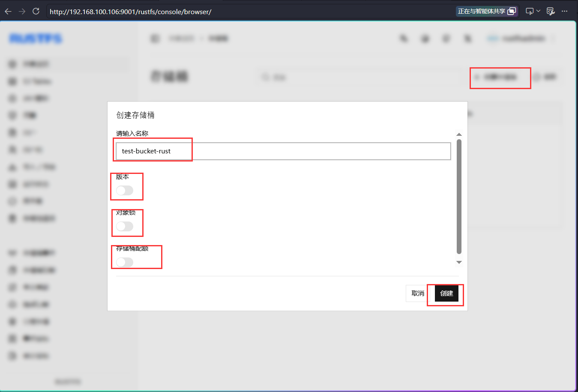Click the 对象锁 label text
This screenshot has width=578, height=392.
pos(126,212)
